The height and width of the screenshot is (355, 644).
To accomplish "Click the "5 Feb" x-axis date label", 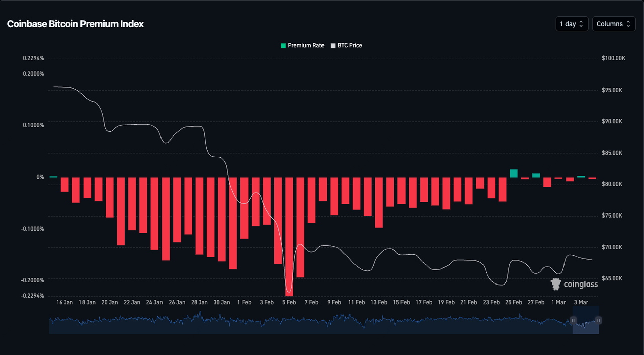I will pyautogui.click(x=289, y=302).
